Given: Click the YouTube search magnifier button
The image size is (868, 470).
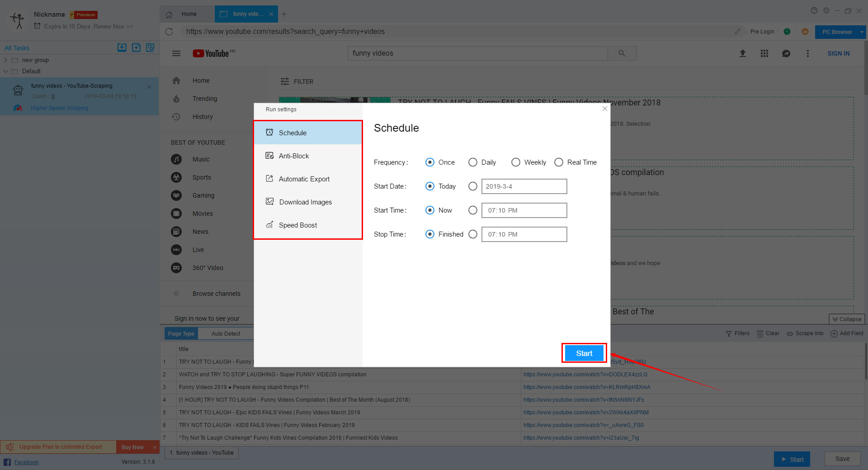Looking at the screenshot, I should (x=622, y=53).
